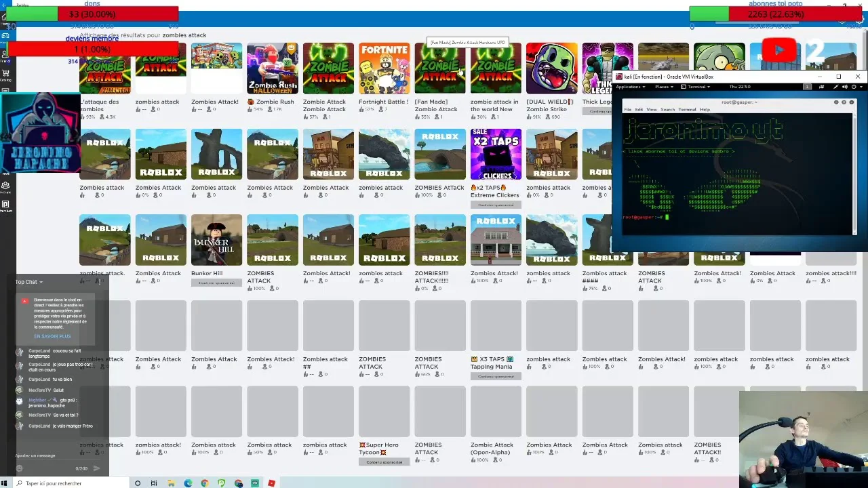Click the Windows Start button
This screenshot has width=868, height=488.
(5, 483)
